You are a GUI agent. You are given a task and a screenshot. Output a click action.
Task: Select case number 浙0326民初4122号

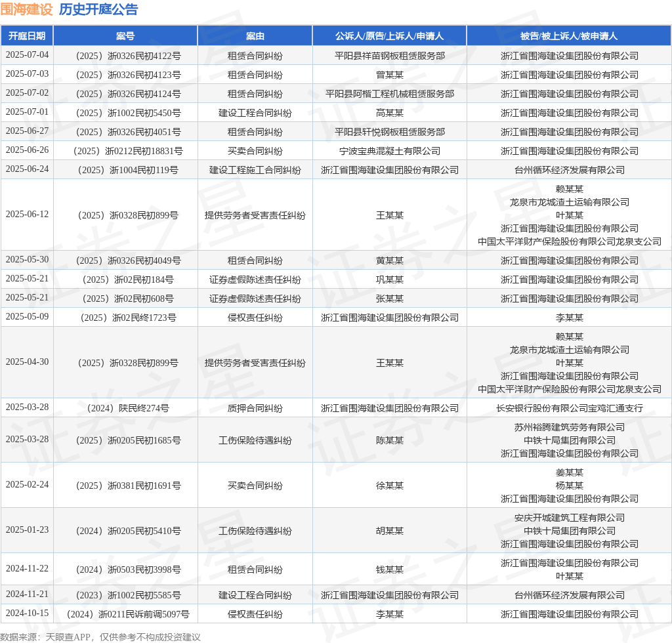pyautogui.click(x=128, y=56)
